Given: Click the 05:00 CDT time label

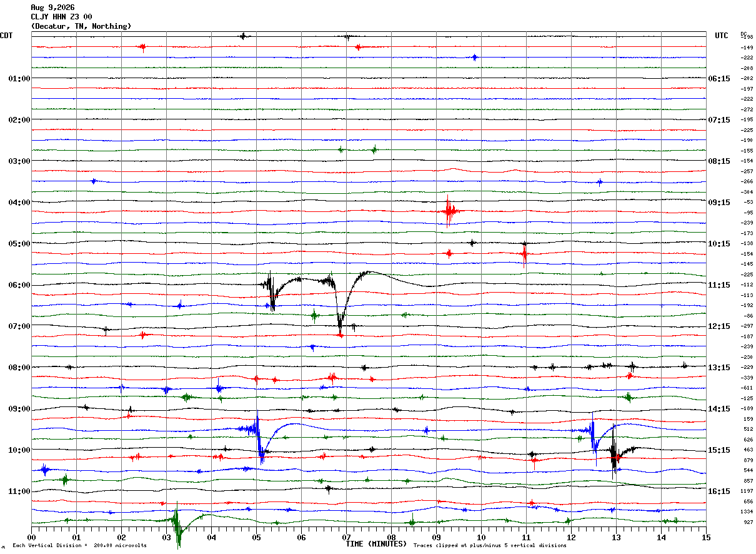Looking at the screenshot, I should click(x=19, y=244).
